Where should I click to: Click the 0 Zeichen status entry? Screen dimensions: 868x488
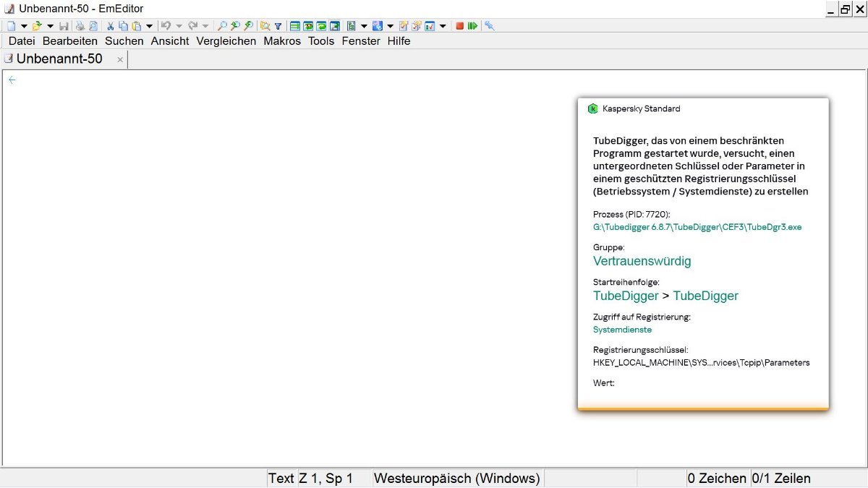[718, 479]
